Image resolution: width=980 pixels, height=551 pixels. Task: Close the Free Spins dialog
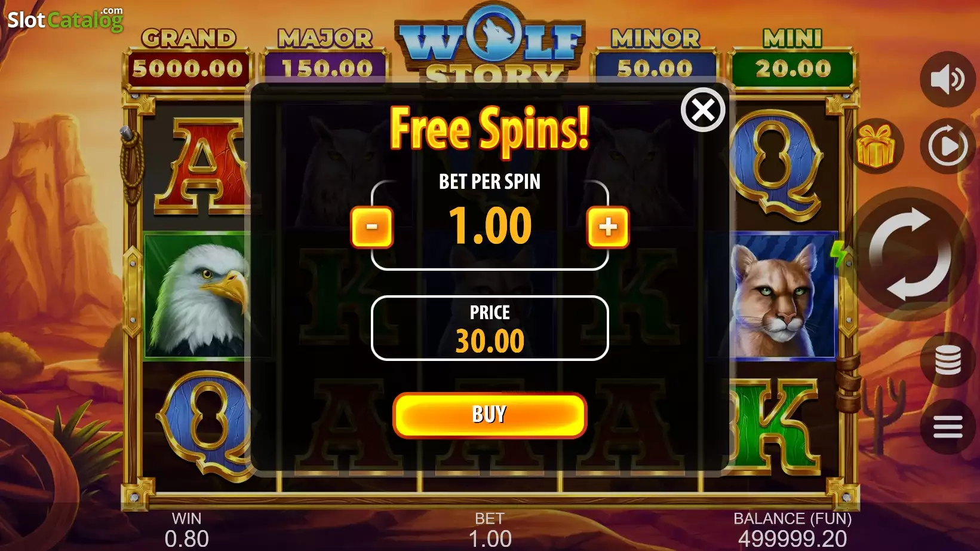703,110
